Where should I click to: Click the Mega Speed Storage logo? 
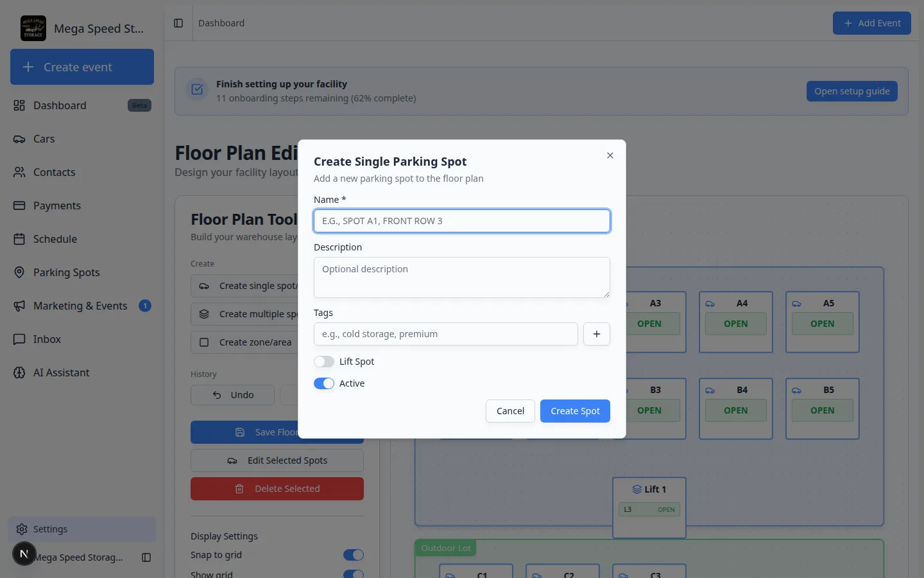click(33, 28)
